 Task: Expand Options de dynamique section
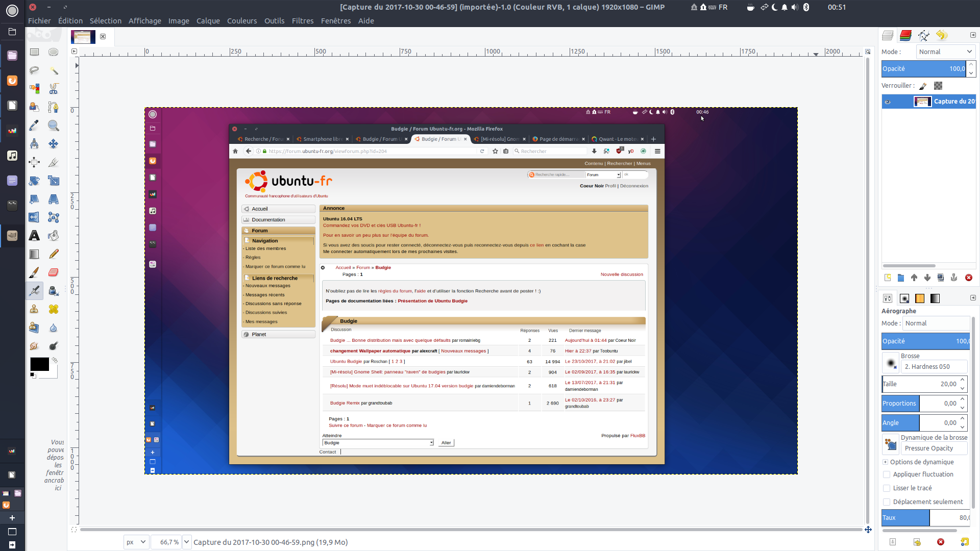886,462
